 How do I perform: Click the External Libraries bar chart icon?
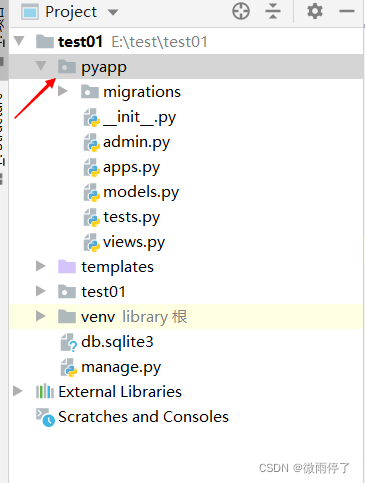(45, 391)
